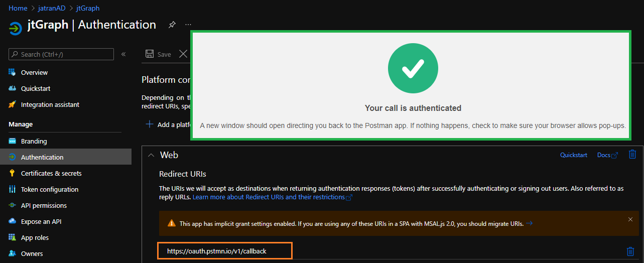Image resolution: width=644 pixels, height=263 pixels.
Task: Click the Certificates & secrets key icon
Action: point(12,173)
